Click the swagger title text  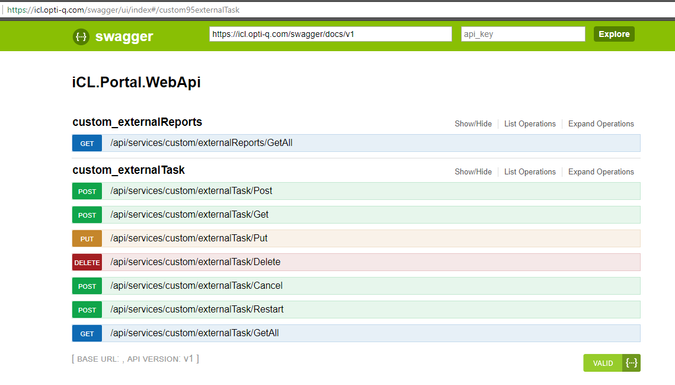[x=124, y=37]
